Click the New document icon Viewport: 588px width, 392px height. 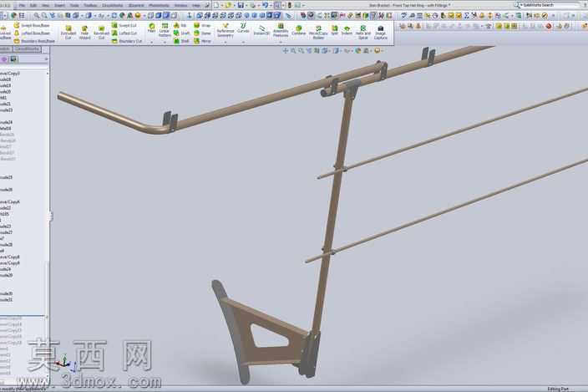(x=216, y=5)
